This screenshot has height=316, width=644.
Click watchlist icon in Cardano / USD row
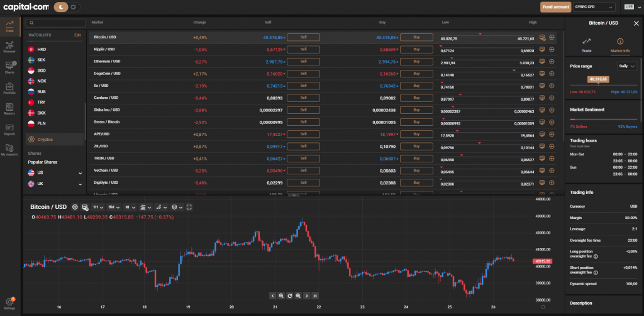pyautogui.click(x=542, y=98)
